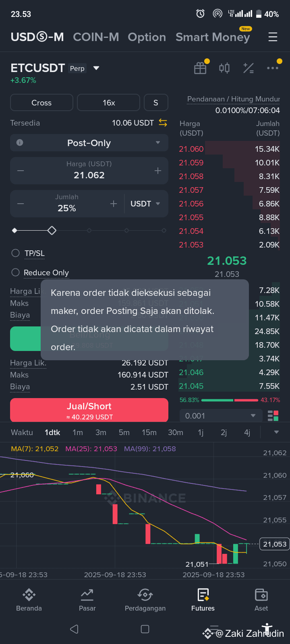Select the 15m chart interval

coord(149,432)
